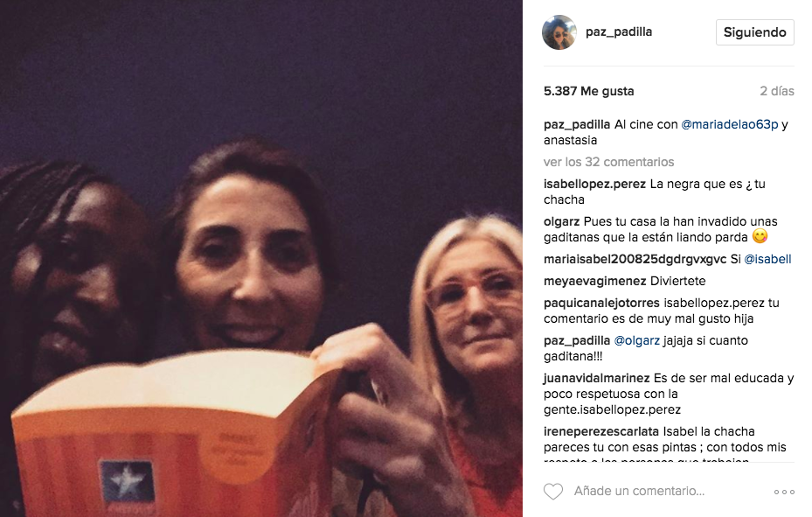Toggle the Siguiendo follow button
Viewport: 812px width, 517px height.
[754, 32]
